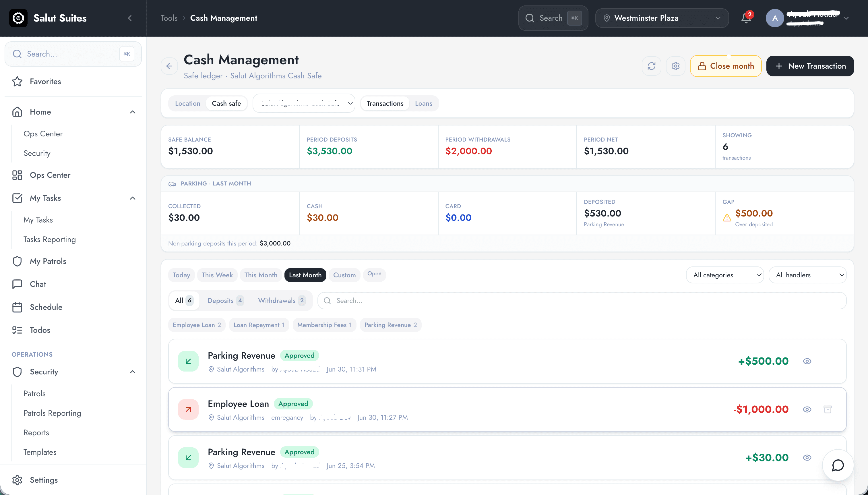This screenshot has height=495, width=868.
Task: Click the transactions Search field
Action: tap(582, 301)
